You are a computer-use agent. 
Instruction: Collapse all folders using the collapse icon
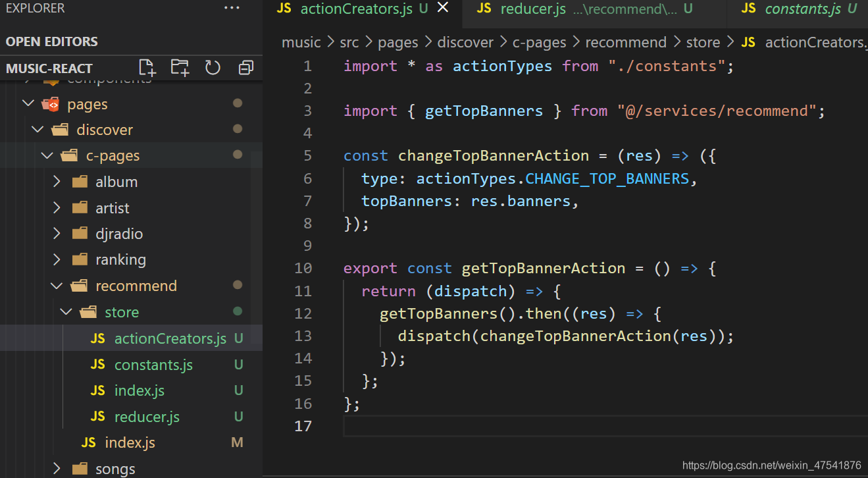(x=246, y=67)
